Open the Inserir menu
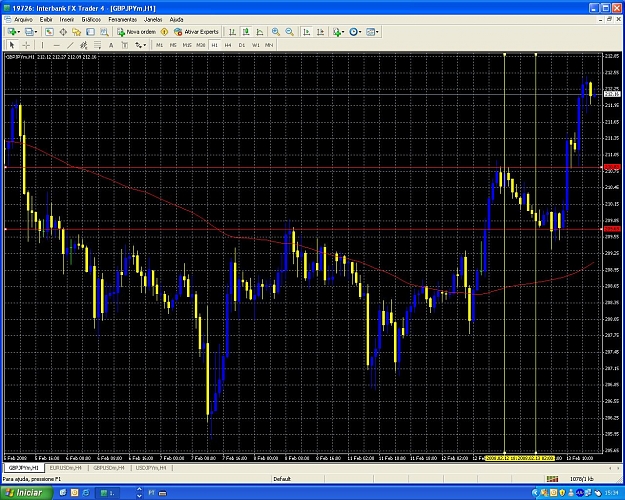The height and width of the screenshot is (500, 625). [67, 20]
